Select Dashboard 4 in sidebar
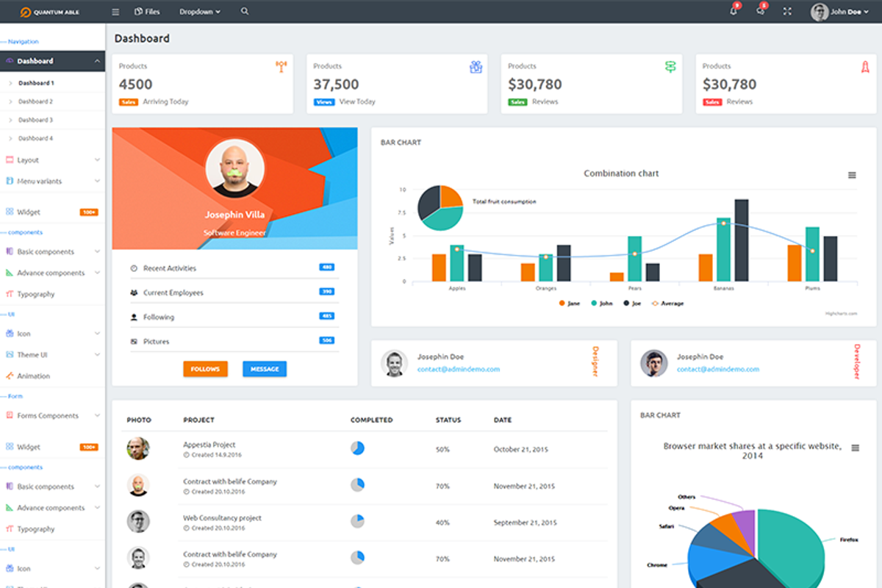 (36, 138)
